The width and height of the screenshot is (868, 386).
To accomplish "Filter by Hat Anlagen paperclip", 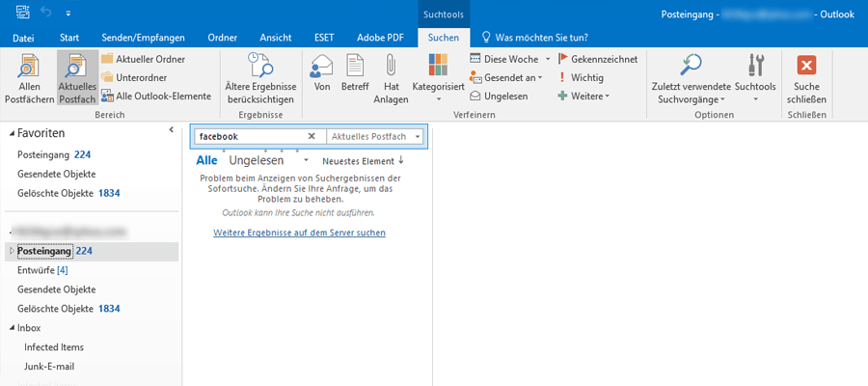I will click(391, 78).
